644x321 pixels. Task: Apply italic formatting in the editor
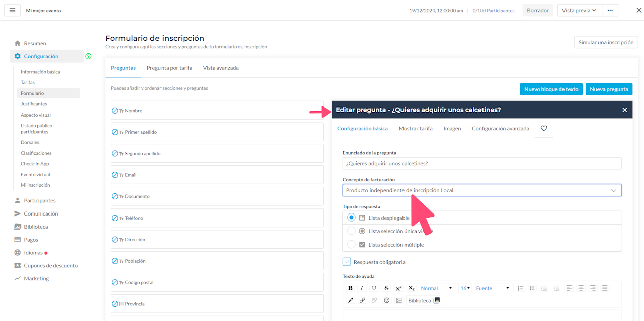[x=362, y=288]
